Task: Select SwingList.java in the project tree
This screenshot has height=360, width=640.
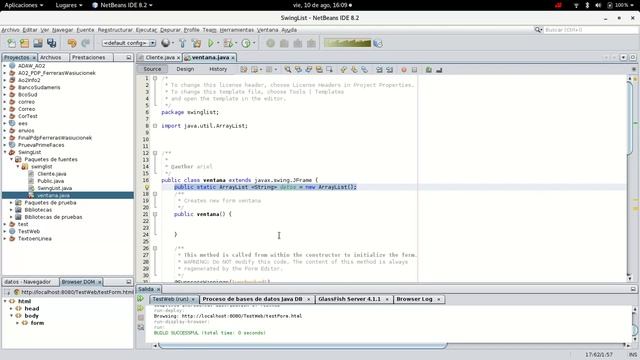Action: [55, 188]
